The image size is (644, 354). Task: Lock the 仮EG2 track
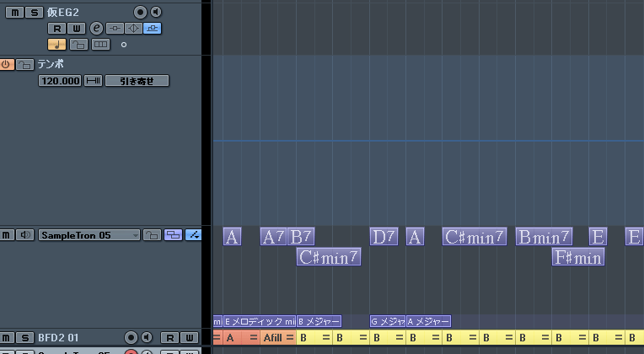click(x=79, y=45)
